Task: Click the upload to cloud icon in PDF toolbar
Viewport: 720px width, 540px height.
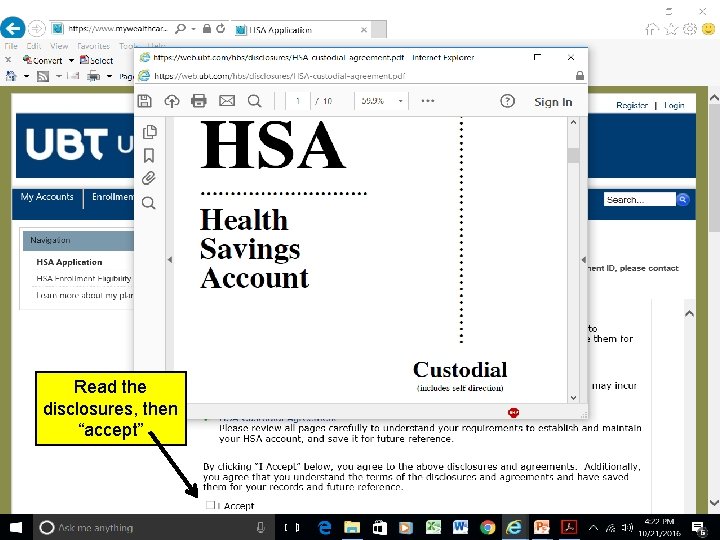Action: [x=172, y=101]
